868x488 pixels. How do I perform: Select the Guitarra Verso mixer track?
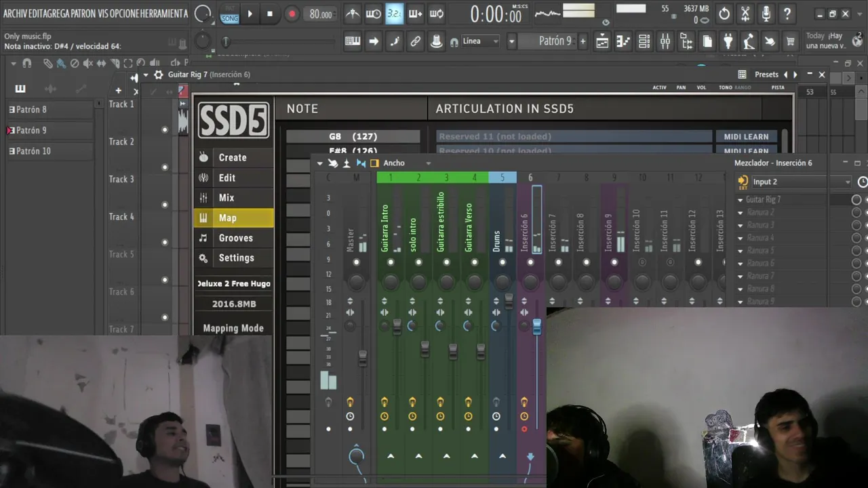point(469,228)
